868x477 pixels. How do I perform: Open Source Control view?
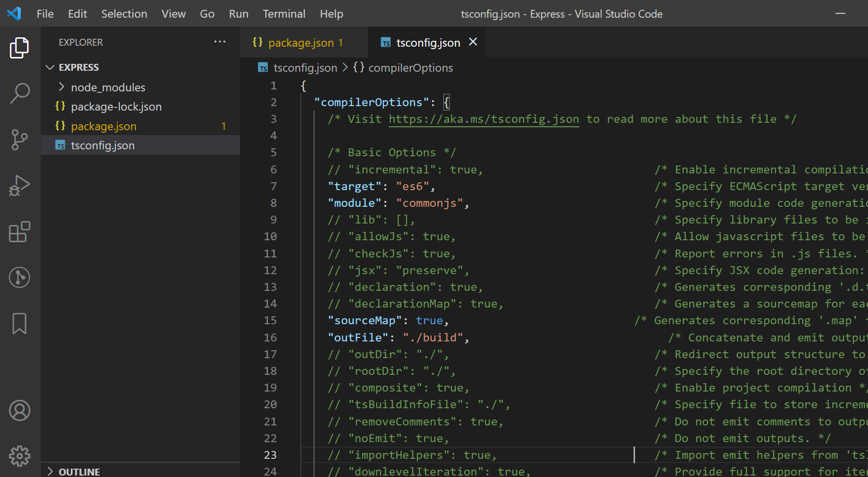click(x=19, y=140)
